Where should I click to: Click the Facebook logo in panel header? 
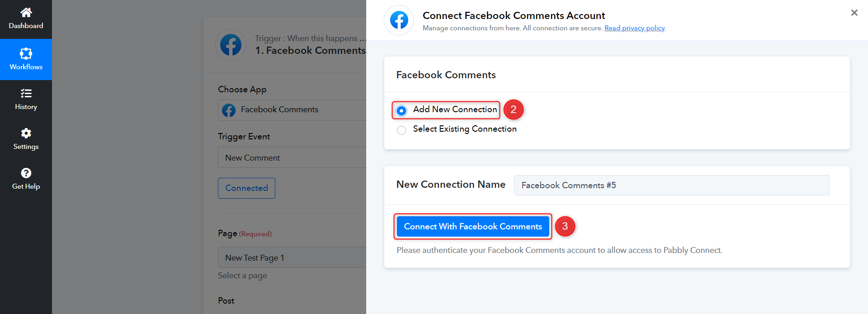pos(399,20)
